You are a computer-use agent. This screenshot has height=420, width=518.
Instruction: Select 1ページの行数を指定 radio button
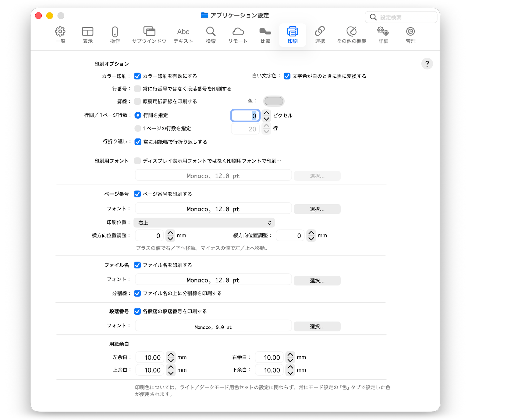pos(138,128)
